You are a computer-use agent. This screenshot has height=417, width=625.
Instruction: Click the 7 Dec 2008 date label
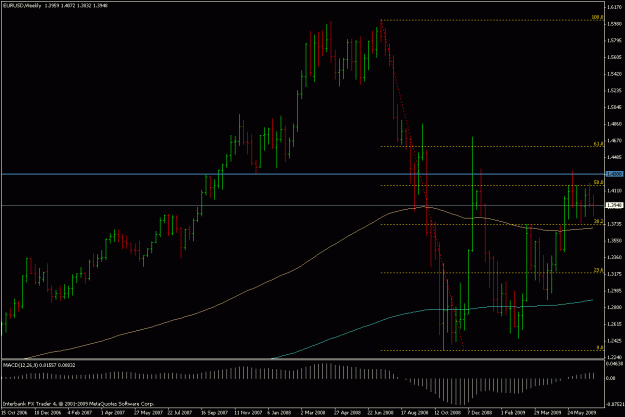click(x=480, y=413)
